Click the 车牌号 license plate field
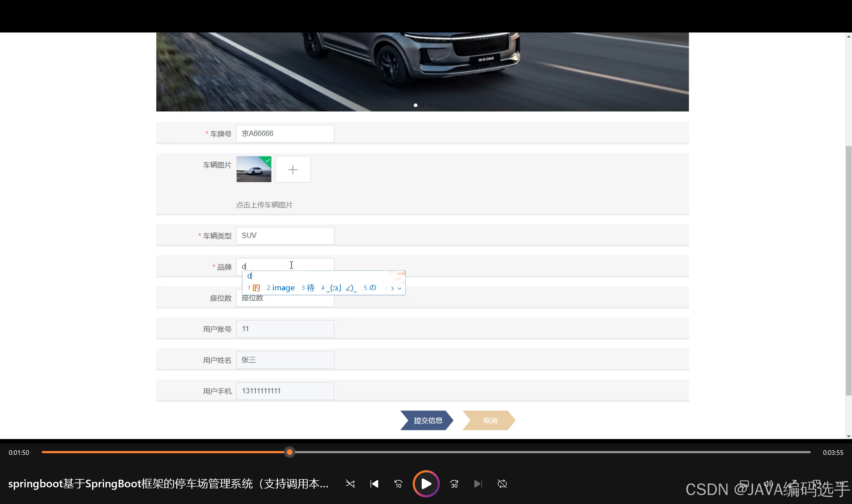The height and width of the screenshot is (504, 852). pos(285,134)
